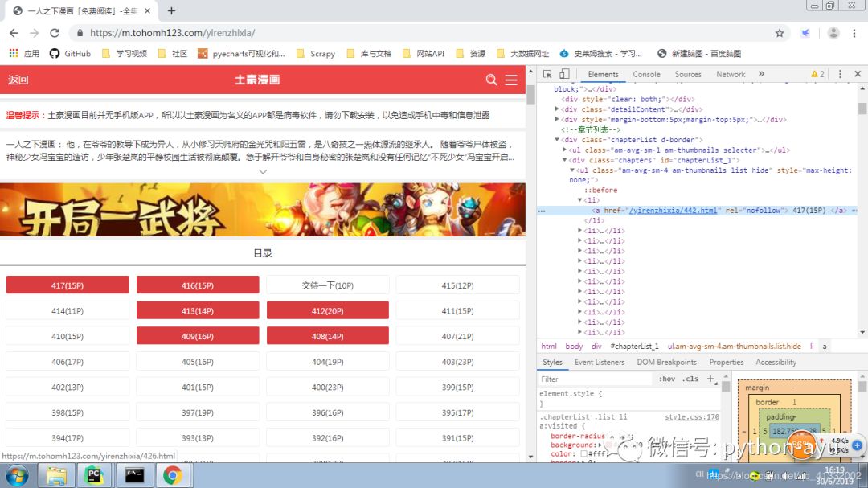Open the DevTools customize kebab menu
Screen dimensions: 868x488
[840, 74]
